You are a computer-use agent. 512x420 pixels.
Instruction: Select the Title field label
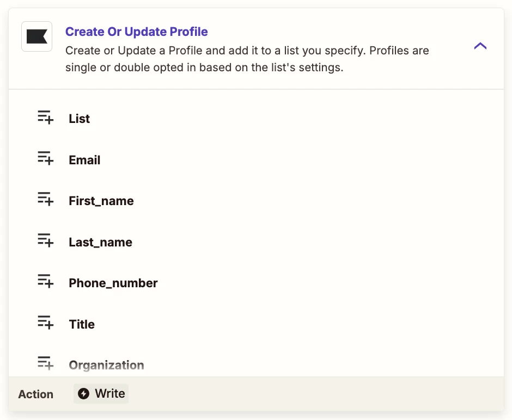coord(82,324)
